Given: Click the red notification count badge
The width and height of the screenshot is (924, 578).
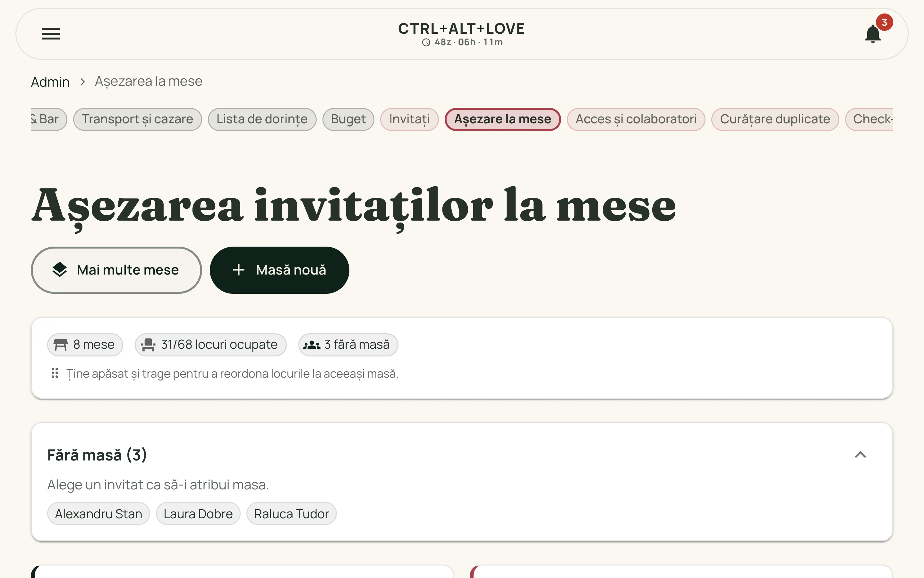Looking at the screenshot, I should tap(884, 22).
